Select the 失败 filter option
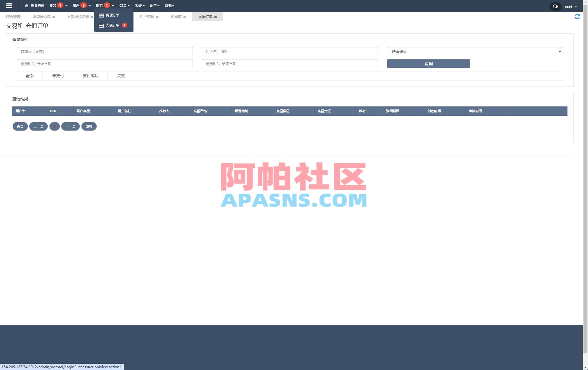 (x=120, y=76)
